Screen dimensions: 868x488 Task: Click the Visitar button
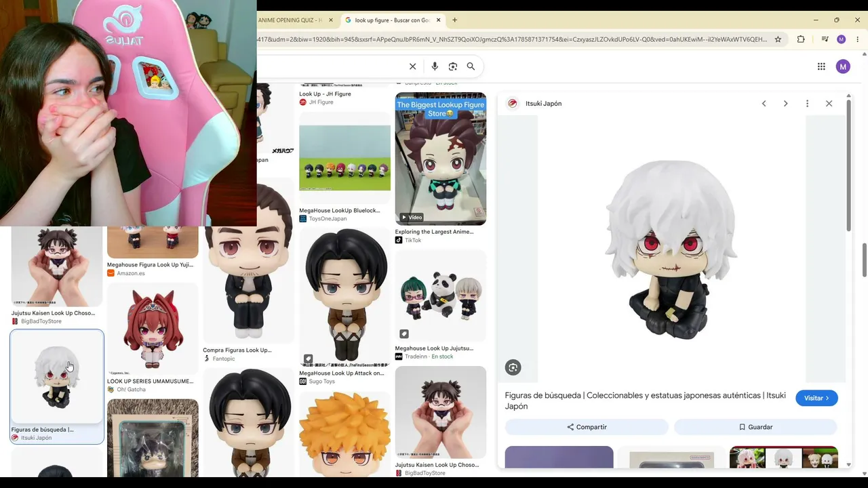pyautogui.click(x=816, y=399)
